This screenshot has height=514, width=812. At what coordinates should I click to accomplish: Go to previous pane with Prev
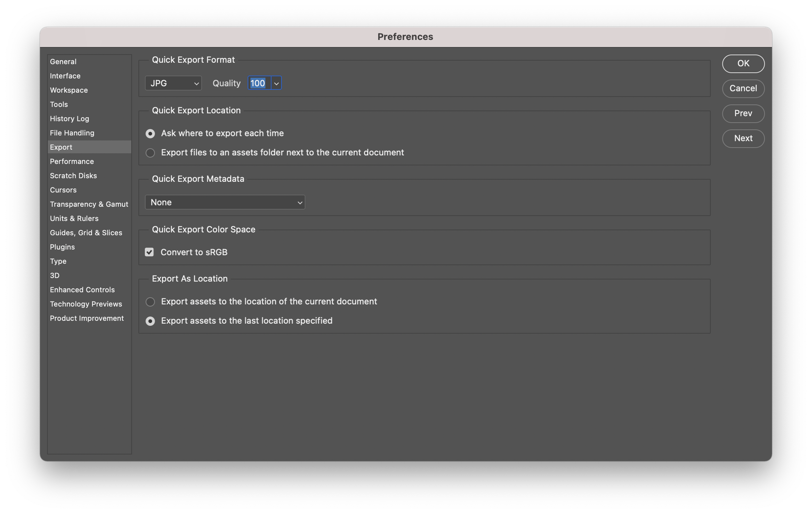(743, 113)
